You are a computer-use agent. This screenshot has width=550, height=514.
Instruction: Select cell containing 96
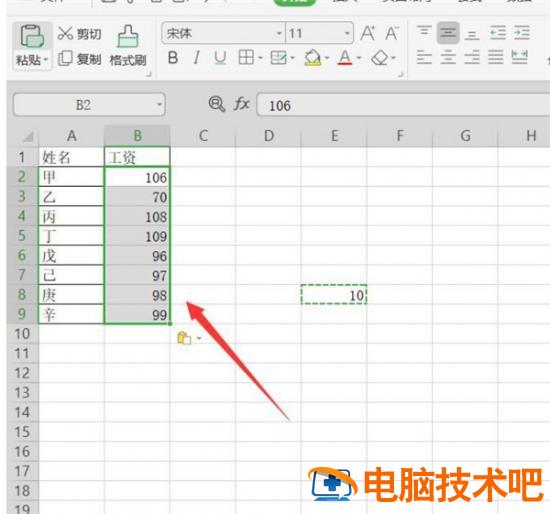click(137, 255)
